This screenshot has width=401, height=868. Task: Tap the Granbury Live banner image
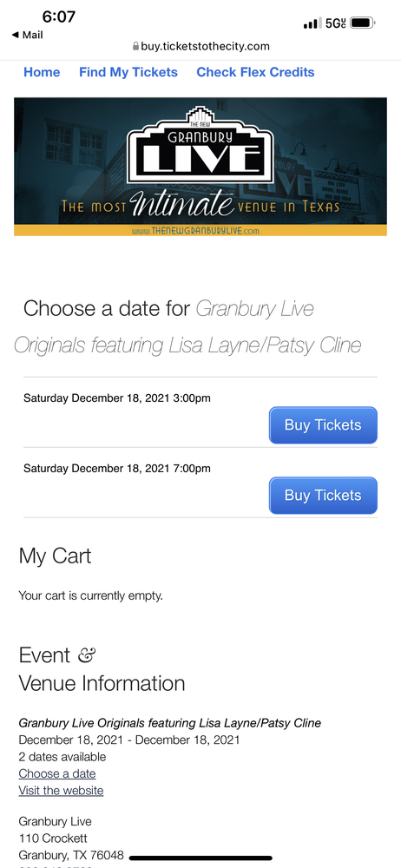click(200, 167)
